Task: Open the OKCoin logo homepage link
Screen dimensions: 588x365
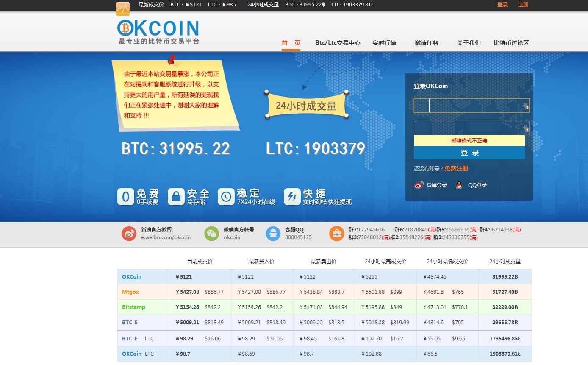Action: (158, 32)
